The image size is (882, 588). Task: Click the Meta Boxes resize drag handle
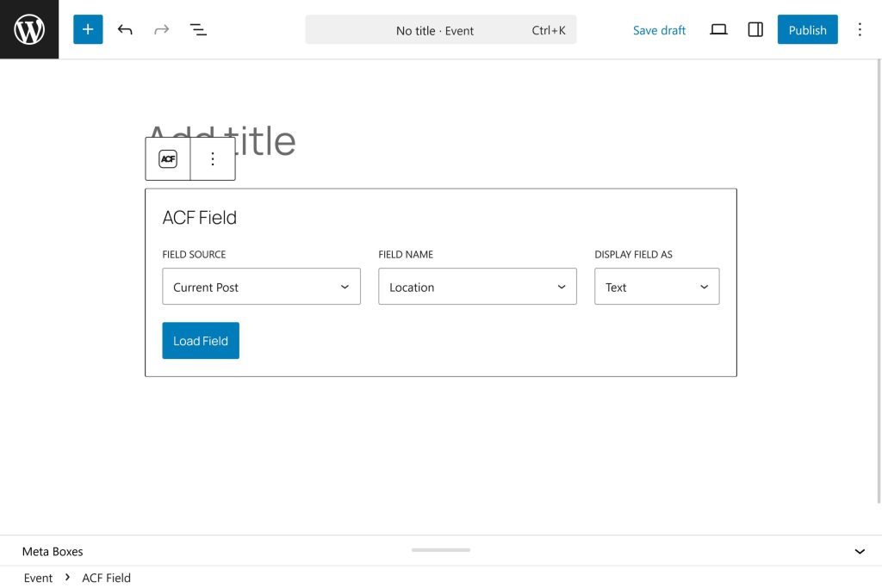pyautogui.click(x=441, y=550)
